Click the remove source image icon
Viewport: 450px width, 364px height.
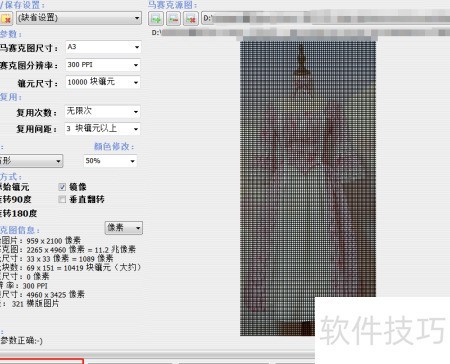173,18
